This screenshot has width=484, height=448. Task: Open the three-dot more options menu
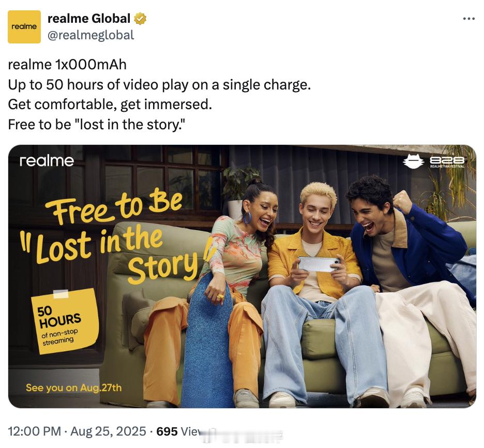469,19
